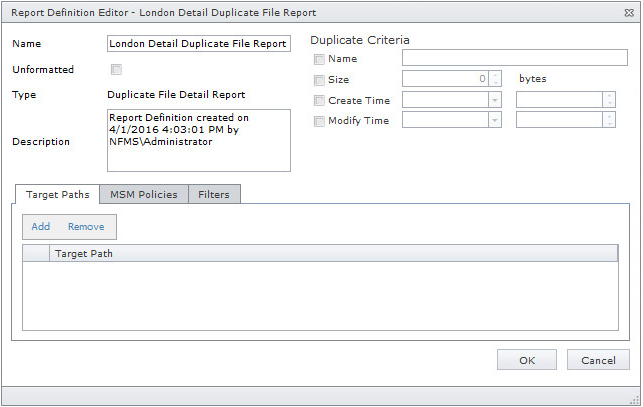Image resolution: width=643 pixels, height=407 pixels.
Task: Open the Modify Time comparison dropdown
Action: click(494, 121)
